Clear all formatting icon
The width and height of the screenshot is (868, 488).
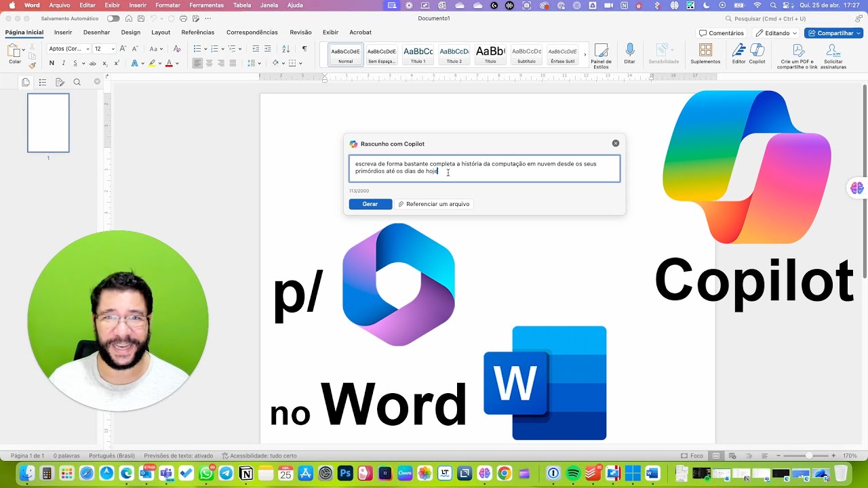(177, 49)
